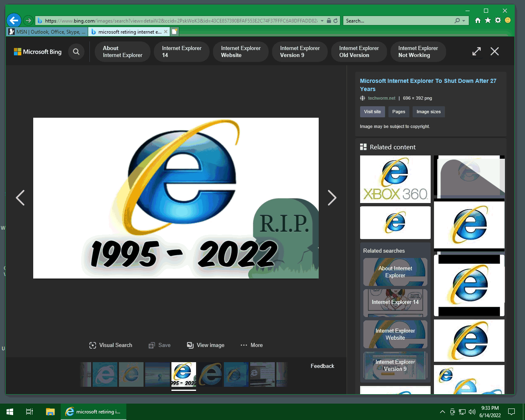This screenshot has width=525, height=420.
Task: Open the address bar autocomplete dropdown arrow
Action: click(322, 21)
